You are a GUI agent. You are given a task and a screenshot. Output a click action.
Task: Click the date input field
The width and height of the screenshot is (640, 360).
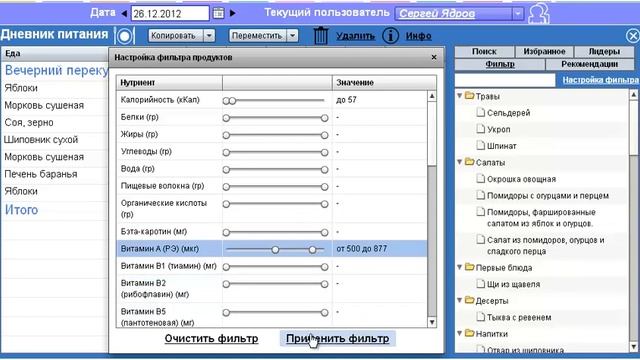coord(170,13)
